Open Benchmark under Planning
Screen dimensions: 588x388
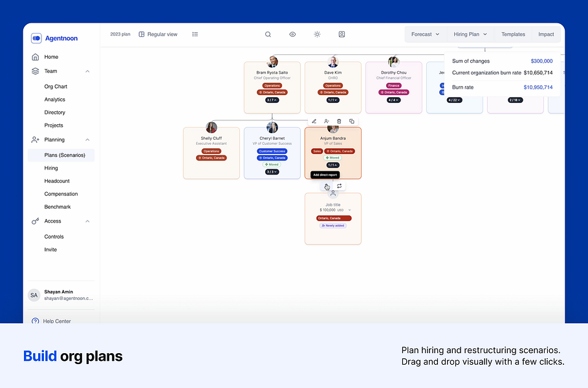pos(58,207)
